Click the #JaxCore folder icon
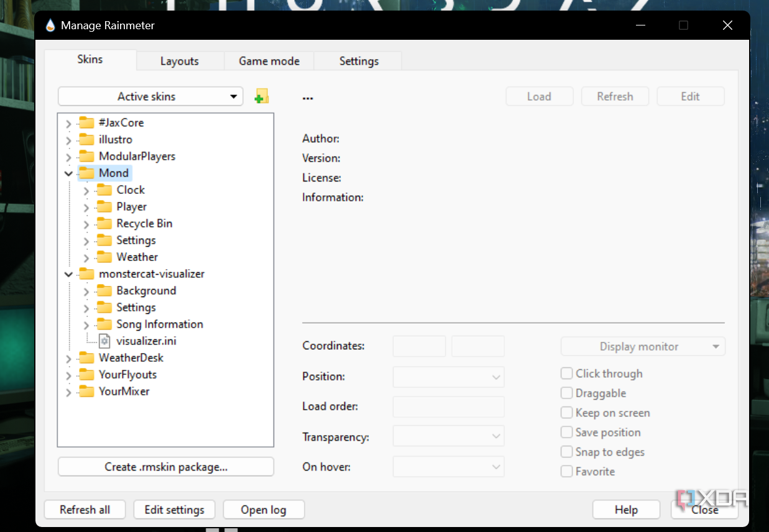Screen dimensions: 769x532 click(x=86, y=122)
